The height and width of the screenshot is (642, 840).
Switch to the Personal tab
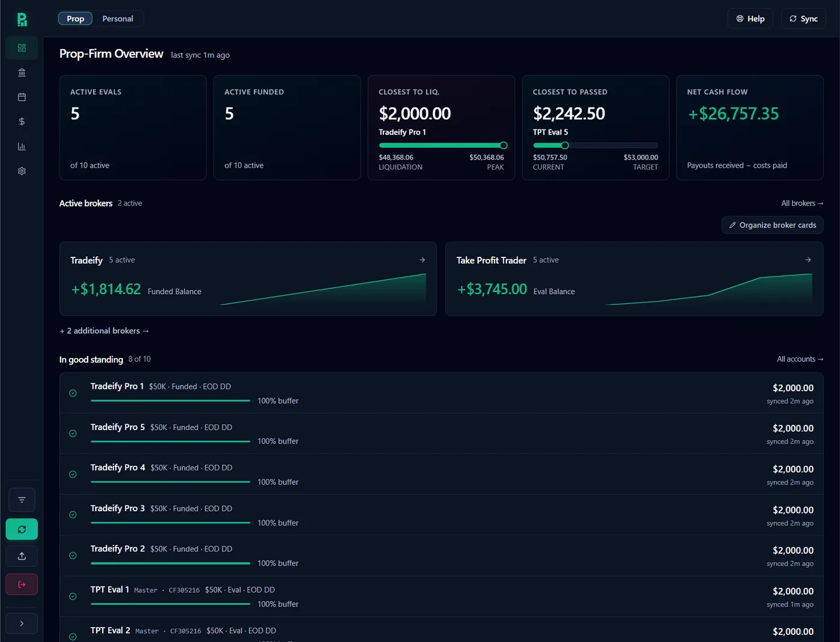pyautogui.click(x=118, y=19)
